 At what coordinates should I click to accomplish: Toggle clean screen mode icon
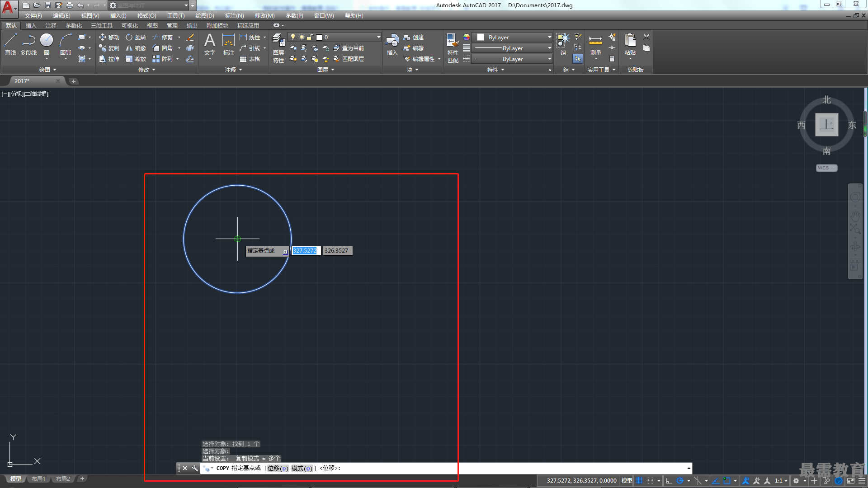pos(851,481)
